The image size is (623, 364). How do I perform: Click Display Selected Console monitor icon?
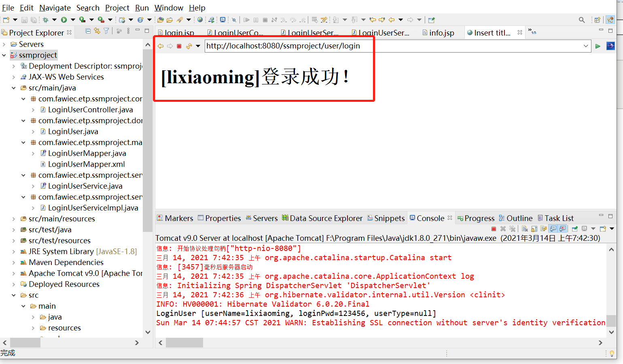[584, 229]
